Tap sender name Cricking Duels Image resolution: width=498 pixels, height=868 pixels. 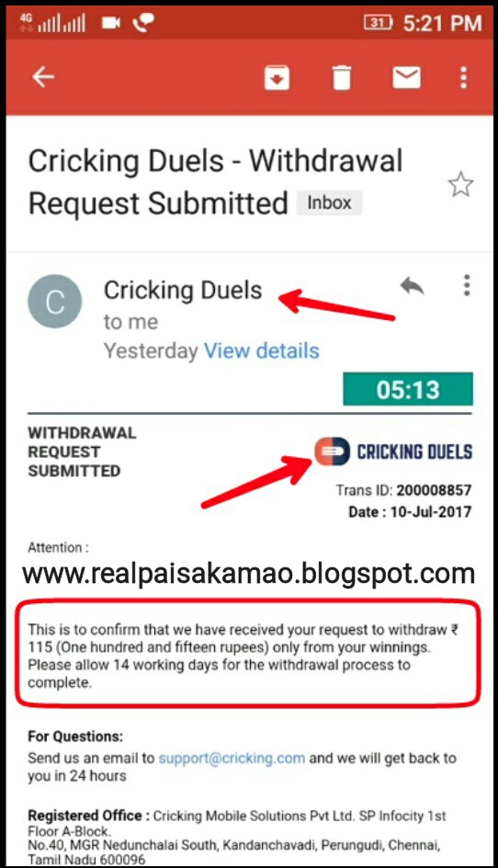pos(183,290)
